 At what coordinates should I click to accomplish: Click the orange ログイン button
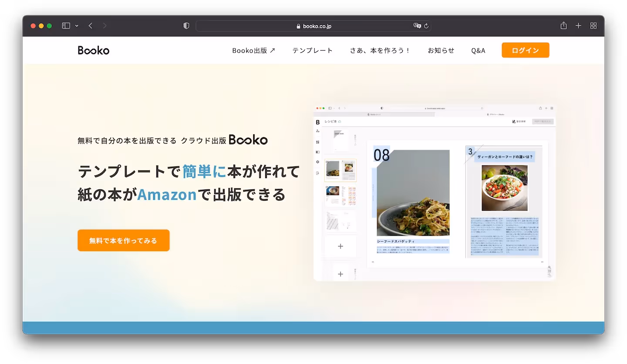click(x=526, y=50)
